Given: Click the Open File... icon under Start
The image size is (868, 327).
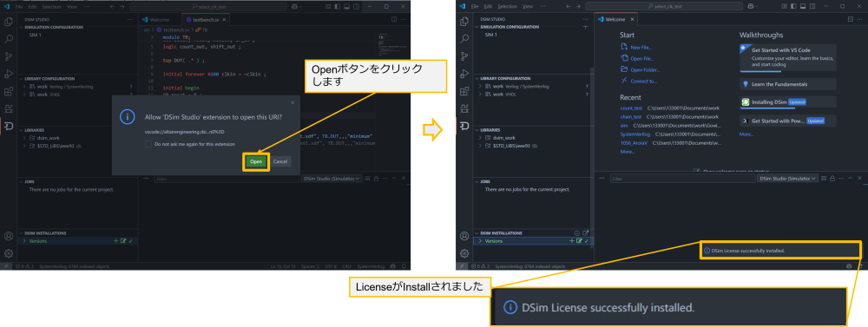Looking at the screenshot, I should coord(624,58).
